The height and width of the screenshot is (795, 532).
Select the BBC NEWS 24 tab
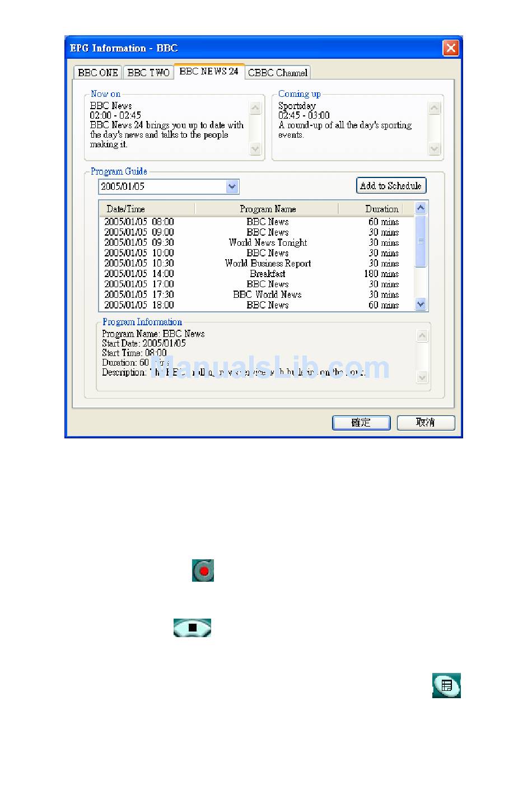pyautogui.click(x=209, y=72)
